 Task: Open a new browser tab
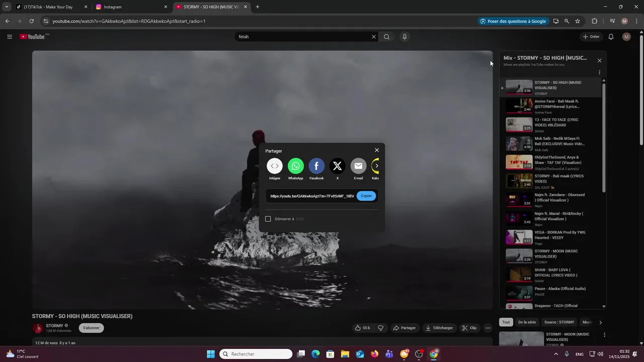258,7
